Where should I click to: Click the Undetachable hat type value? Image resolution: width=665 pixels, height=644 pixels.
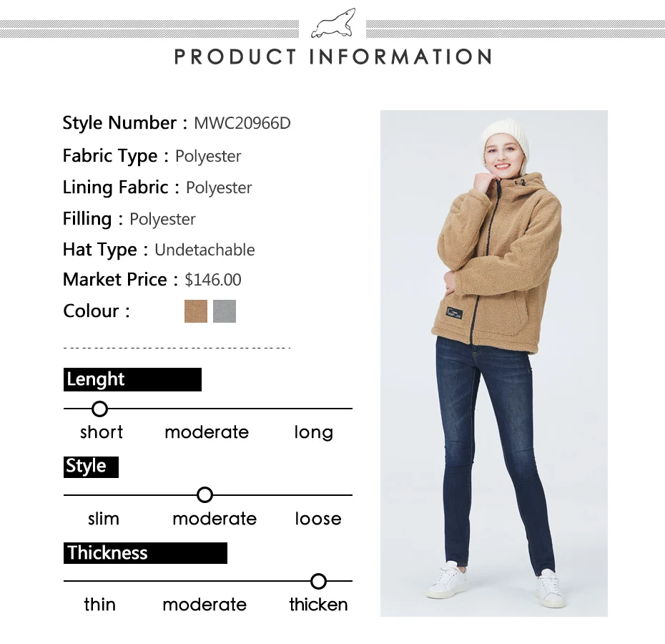click(205, 250)
